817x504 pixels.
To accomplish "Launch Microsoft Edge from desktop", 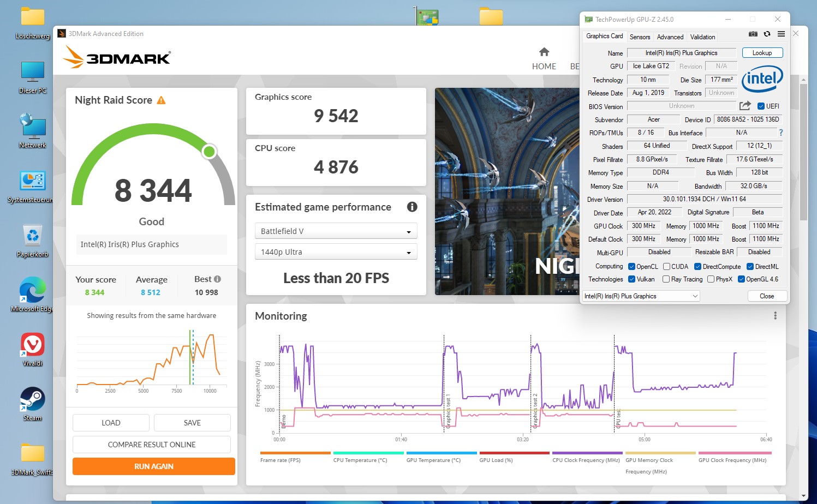I will tap(33, 295).
